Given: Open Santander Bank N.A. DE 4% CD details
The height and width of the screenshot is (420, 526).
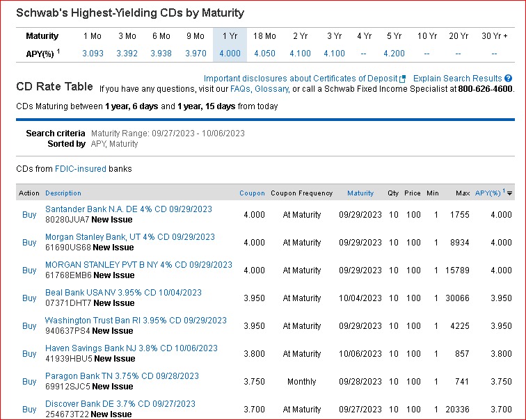Looking at the screenshot, I should pyautogui.click(x=129, y=209).
